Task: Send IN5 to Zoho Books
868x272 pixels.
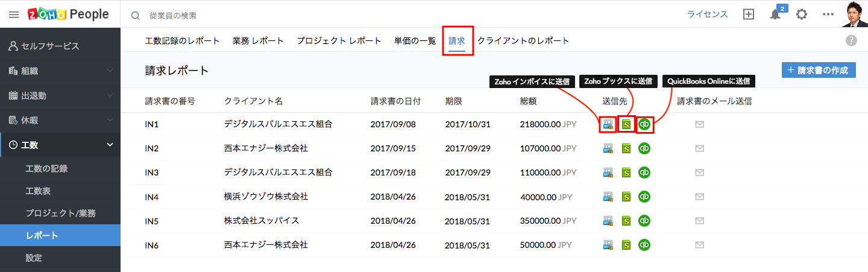Action: (x=626, y=221)
